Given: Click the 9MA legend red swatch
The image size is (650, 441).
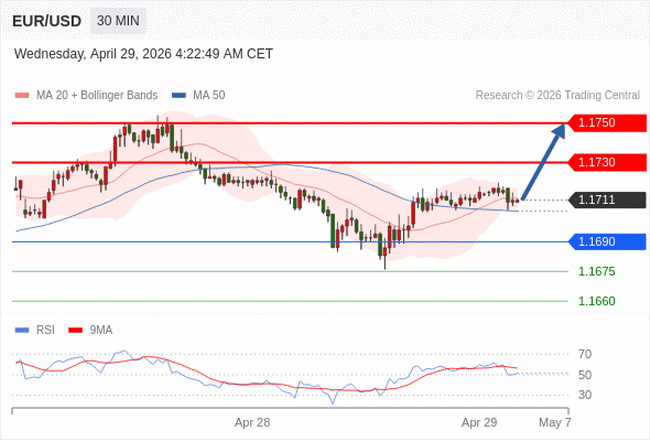Looking at the screenshot, I should pyautogui.click(x=75, y=330).
